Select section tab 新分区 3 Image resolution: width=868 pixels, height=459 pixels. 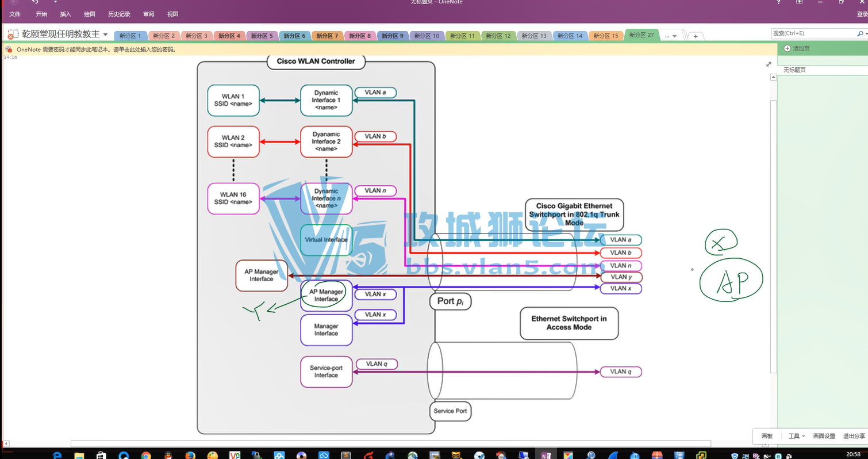tap(197, 36)
